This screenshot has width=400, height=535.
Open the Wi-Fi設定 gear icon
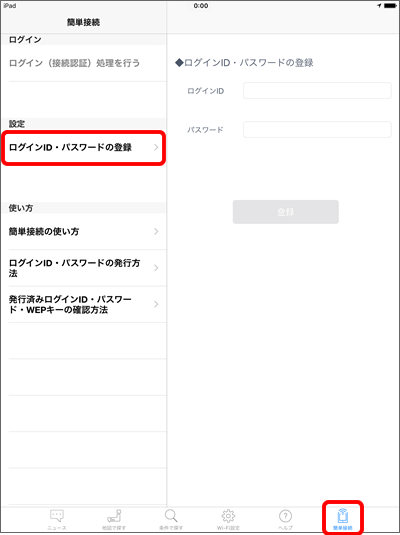coord(228,516)
